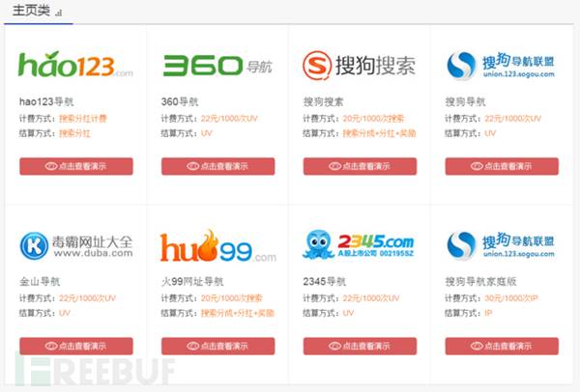The width and height of the screenshot is (580, 392).
Task: Select the 主页类 tab
Action: [32, 11]
